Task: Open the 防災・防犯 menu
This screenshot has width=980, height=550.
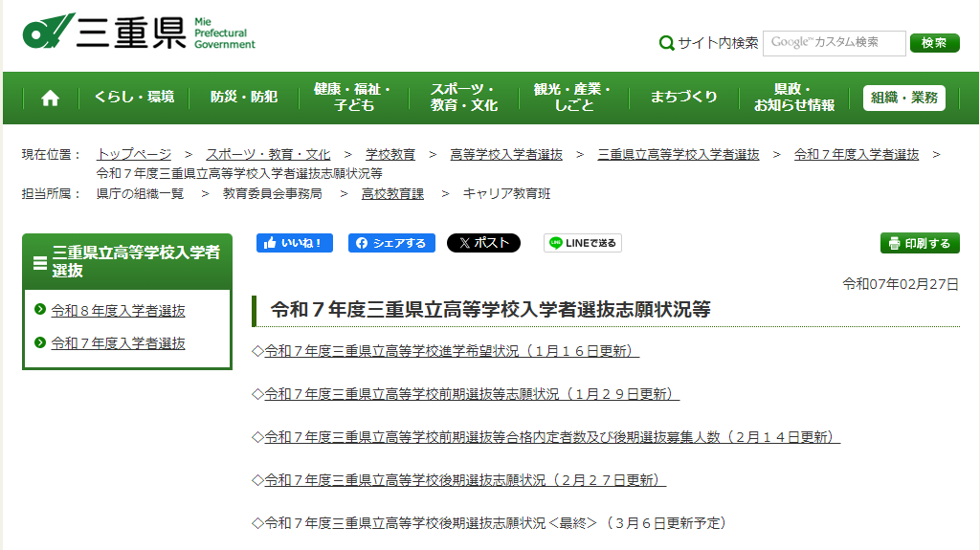Action: point(244,98)
